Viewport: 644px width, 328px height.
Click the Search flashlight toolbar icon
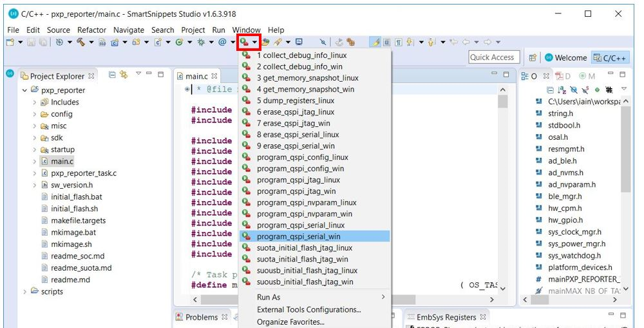(x=278, y=42)
